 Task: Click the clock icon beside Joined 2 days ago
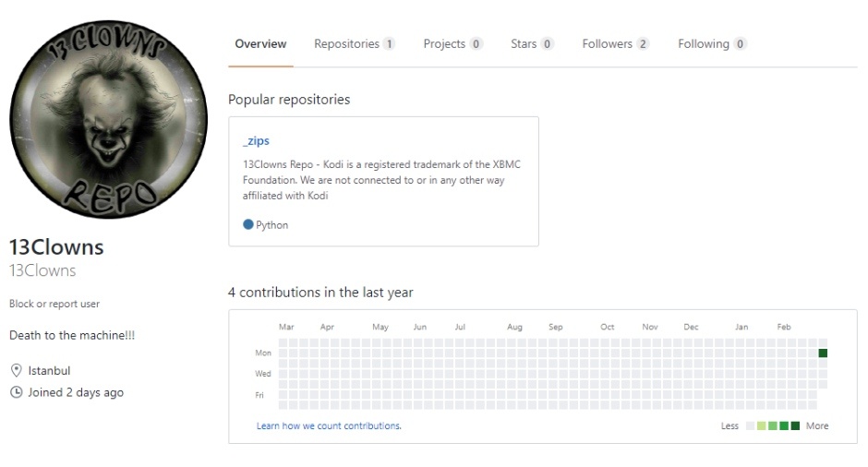17,392
